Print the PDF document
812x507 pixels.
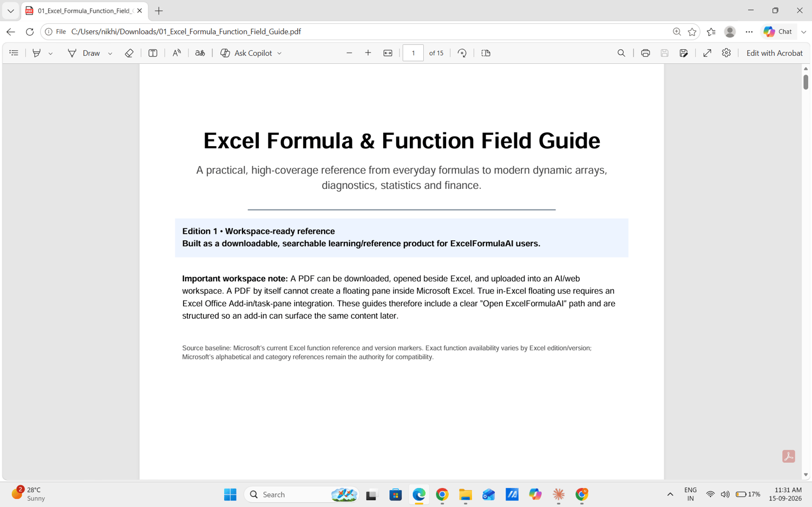pyautogui.click(x=645, y=53)
